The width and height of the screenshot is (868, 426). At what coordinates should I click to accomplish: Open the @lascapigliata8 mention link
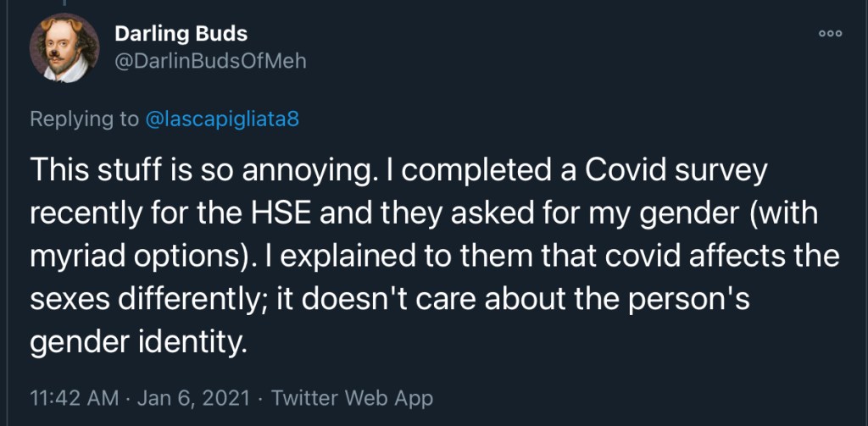tap(223, 120)
